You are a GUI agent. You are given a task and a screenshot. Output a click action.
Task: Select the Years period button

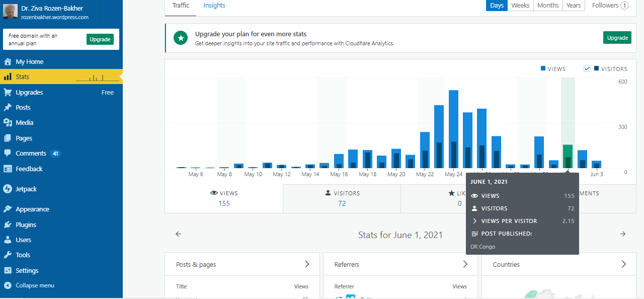point(574,6)
